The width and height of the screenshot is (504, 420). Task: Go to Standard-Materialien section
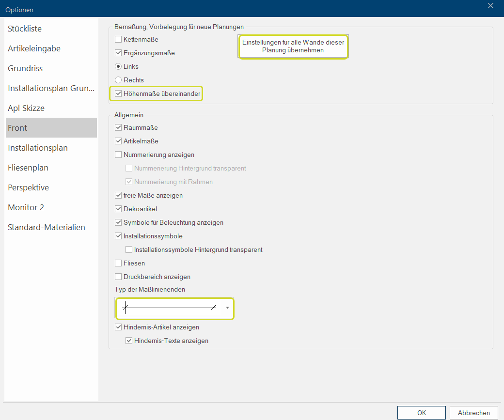(x=47, y=227)
